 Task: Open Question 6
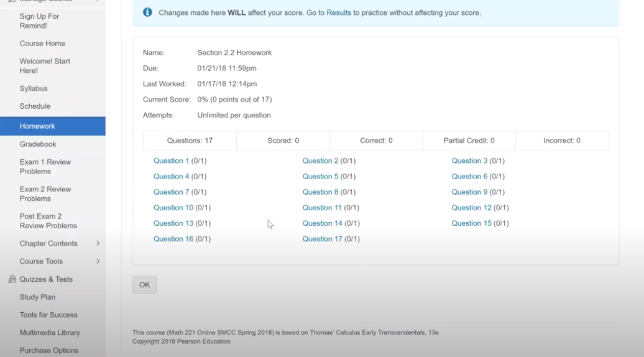[469, 177]
